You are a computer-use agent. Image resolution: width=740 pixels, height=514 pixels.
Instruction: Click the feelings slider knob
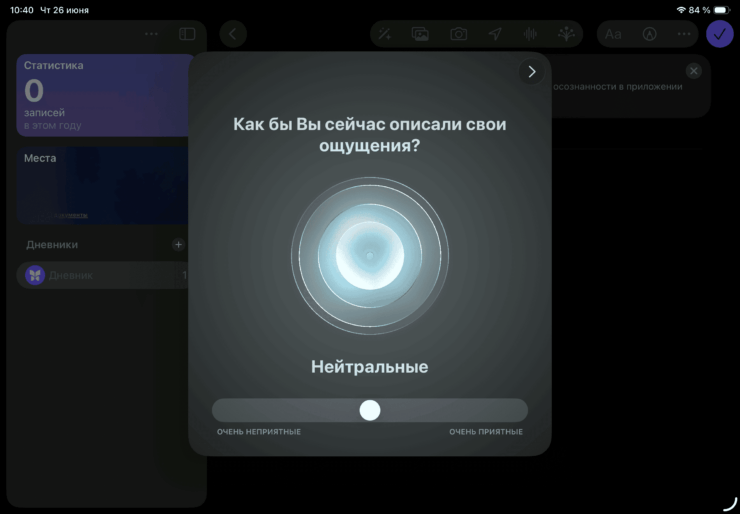(x=370, y=410)
